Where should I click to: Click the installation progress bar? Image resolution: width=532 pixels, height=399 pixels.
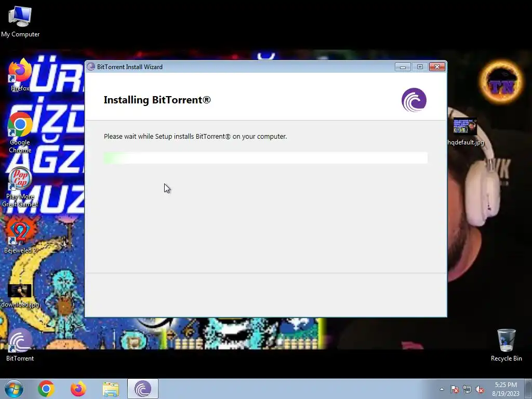coord(265,158)
